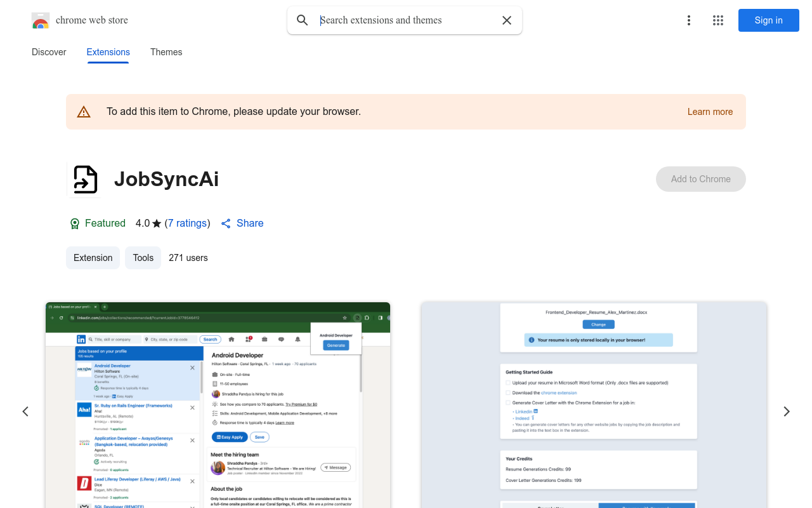The image size is (812, 508).
Task: Follow the Learn more link
Action: tap(710, 112)
